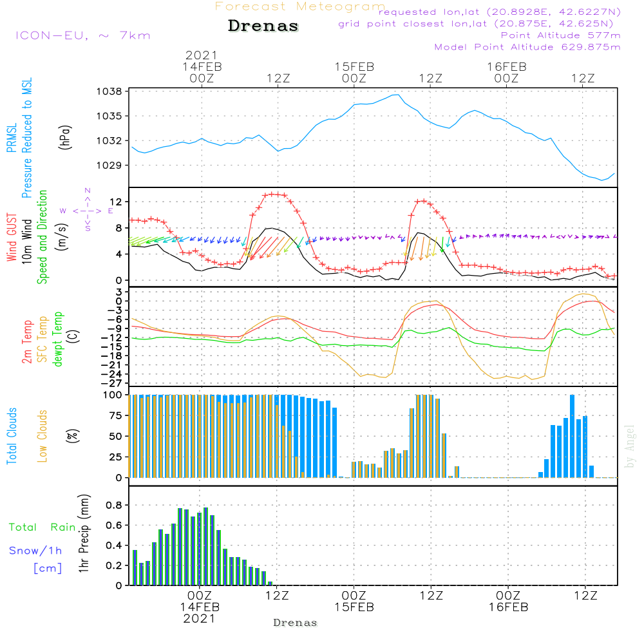
Task: Click the '1hr Precip (mm)' axis label
Action: (x=84, y=533)
